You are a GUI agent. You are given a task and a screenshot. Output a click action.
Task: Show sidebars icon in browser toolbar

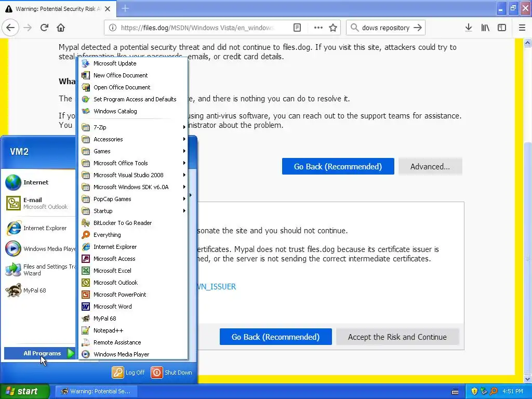[x=502, y=28]
